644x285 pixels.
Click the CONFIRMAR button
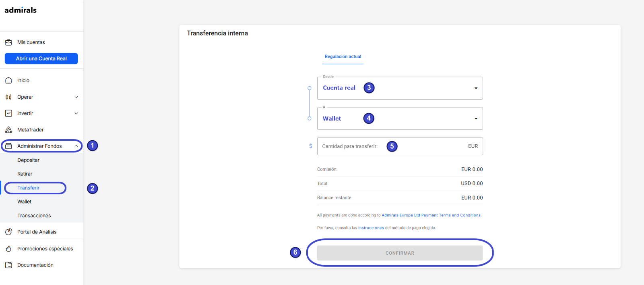click(400, 253)
